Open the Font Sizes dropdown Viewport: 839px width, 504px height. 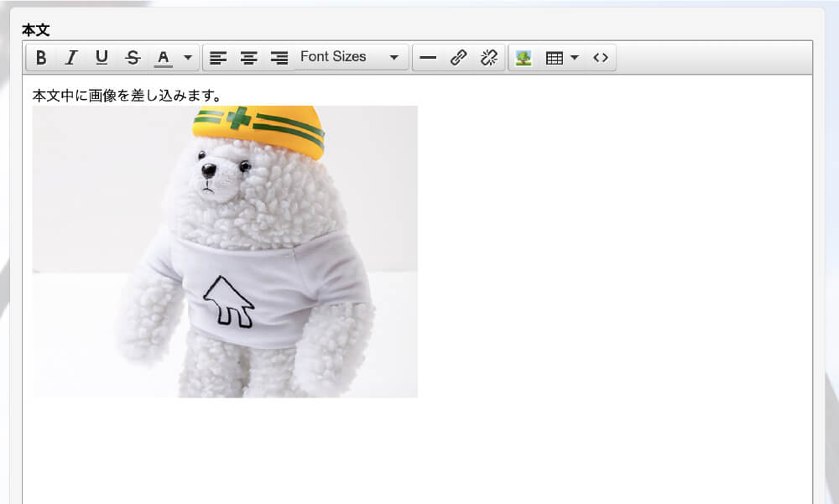[349, 57]
